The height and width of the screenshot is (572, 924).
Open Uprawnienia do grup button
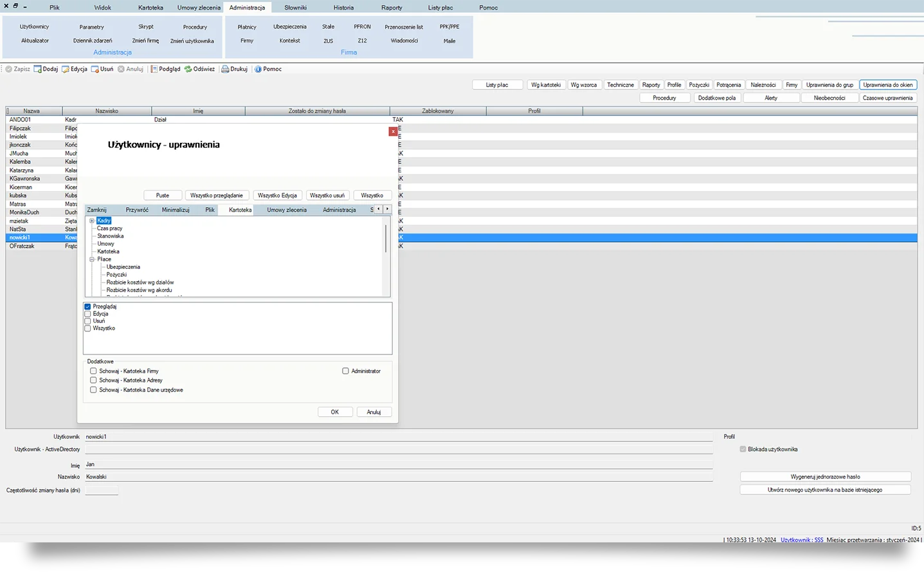click(x=829, y=85)
